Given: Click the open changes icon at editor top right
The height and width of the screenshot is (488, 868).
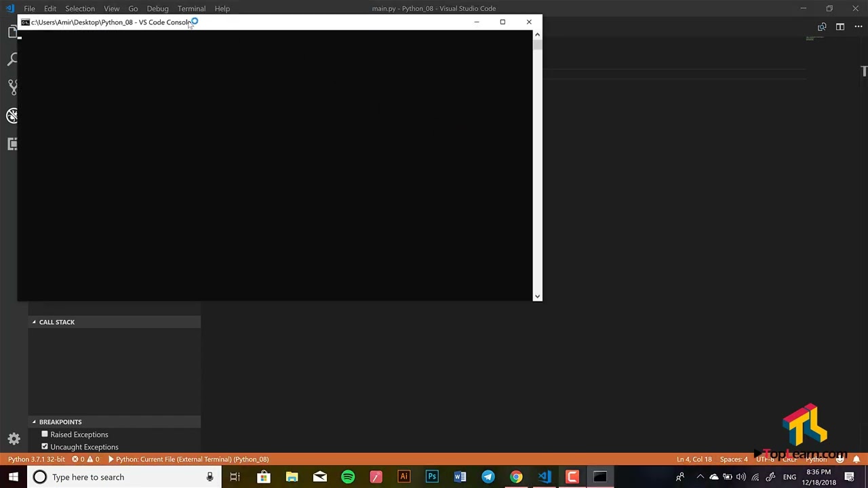Looking at the screenshot, I should (822, 27).
